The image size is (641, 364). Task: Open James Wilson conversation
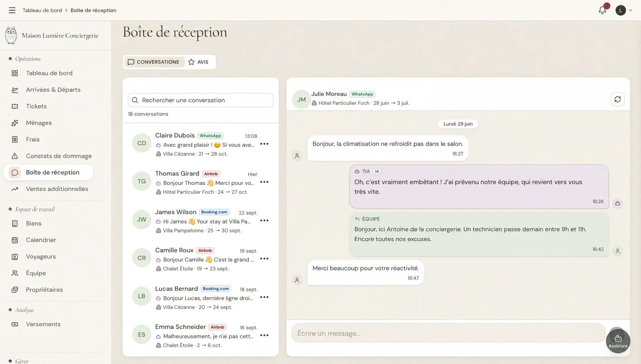coord(200,221)
